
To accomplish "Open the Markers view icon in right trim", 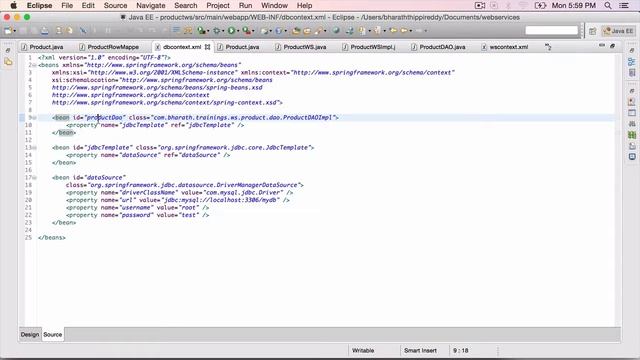I will 632,102.
